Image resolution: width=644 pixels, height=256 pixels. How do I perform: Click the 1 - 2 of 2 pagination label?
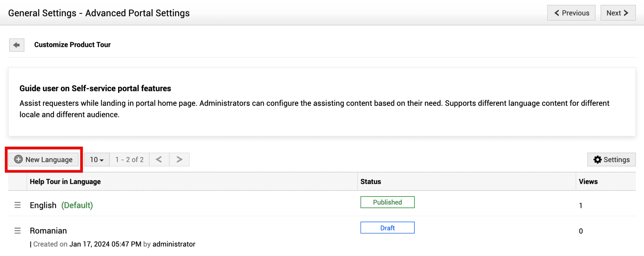(129, 160)
